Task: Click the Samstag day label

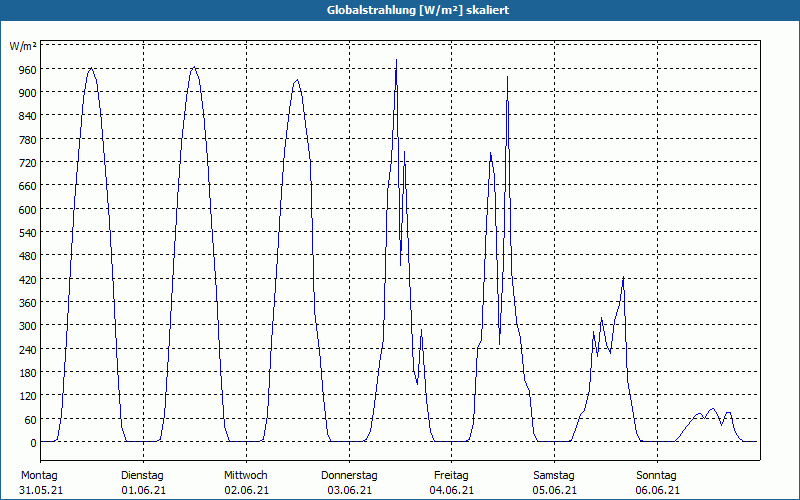Action: click(554, 476)
